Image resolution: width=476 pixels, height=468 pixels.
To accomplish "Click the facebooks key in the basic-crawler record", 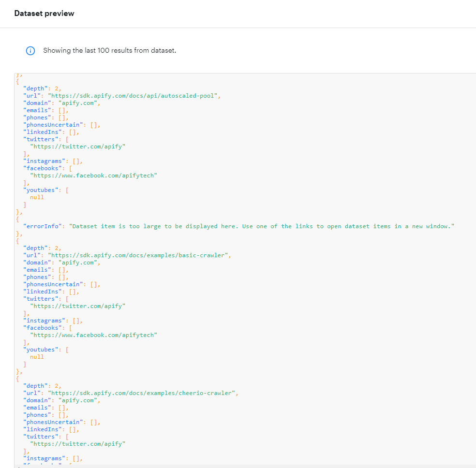I will point(43,328).
